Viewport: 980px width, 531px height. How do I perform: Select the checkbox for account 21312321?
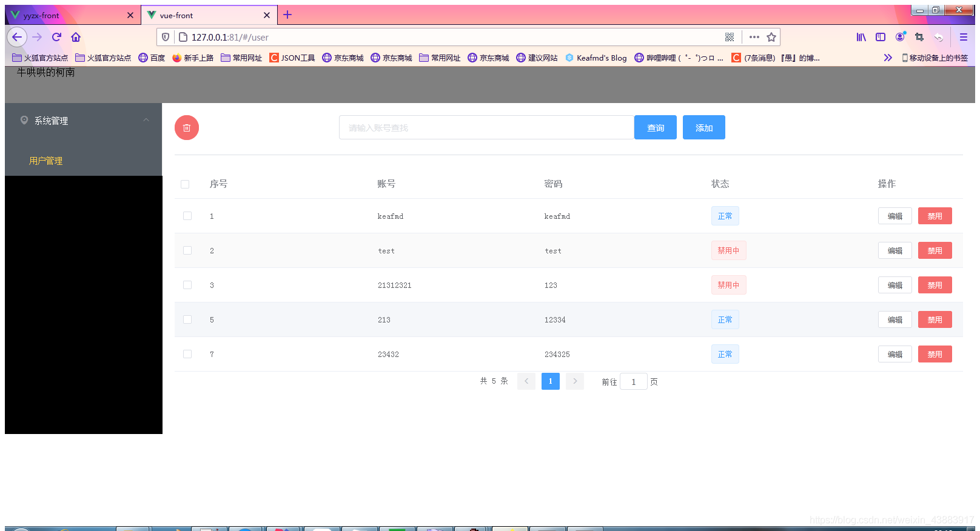pyautogui.click(x=187, y=285)
